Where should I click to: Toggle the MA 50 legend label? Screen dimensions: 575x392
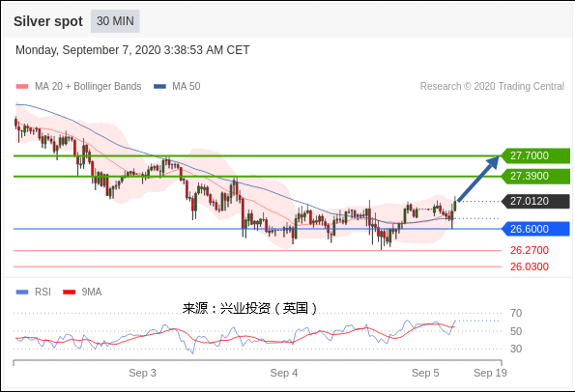tap(187, 87)
